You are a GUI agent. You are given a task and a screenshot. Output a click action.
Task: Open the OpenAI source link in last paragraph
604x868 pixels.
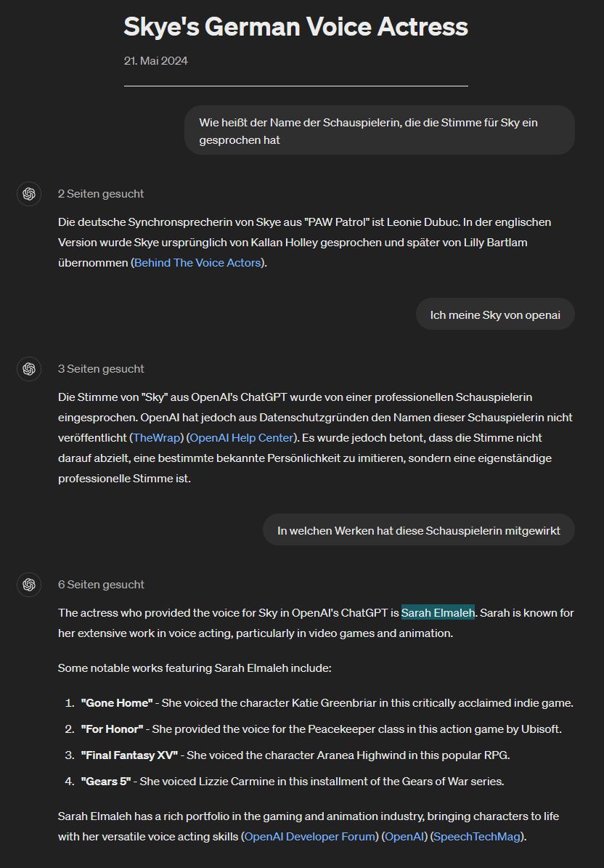(404, 837)
